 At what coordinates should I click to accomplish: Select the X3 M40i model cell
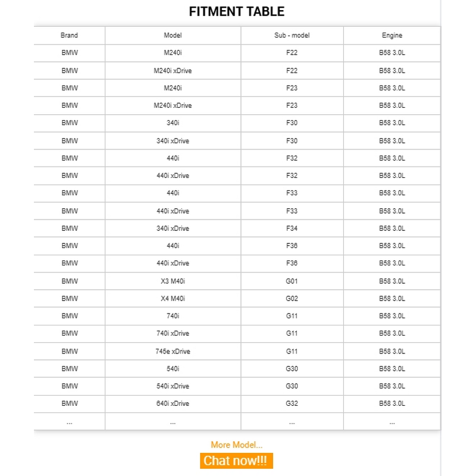pyautogui.click(x=173, y=281)
